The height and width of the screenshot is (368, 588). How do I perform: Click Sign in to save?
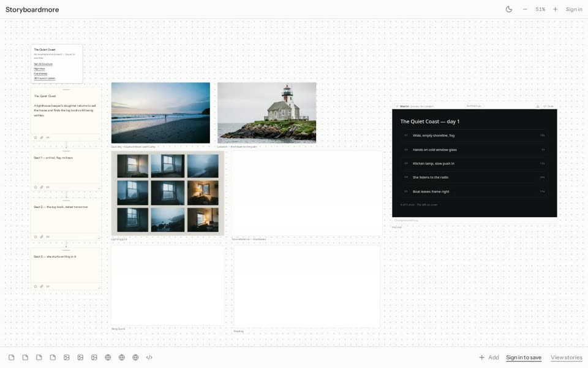tap(524, 358)
